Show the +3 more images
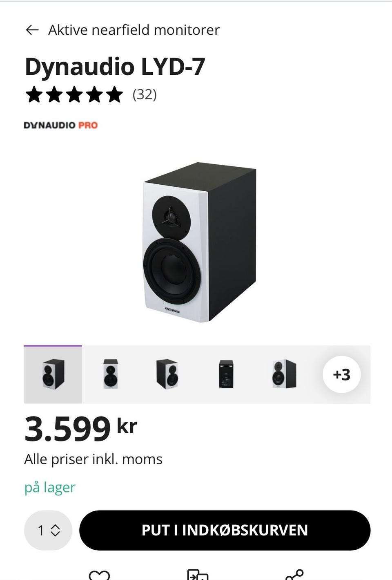 pos(341,374)
